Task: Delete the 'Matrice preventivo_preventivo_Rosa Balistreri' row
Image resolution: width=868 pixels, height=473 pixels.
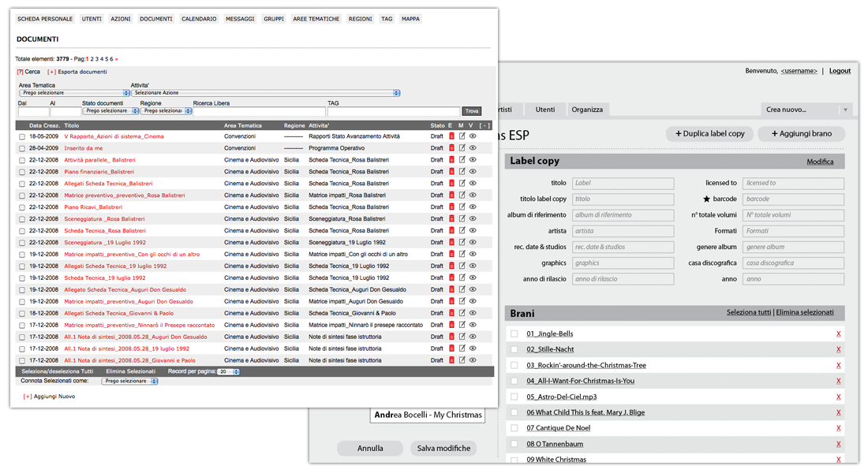Action: [x=451, y=196]
